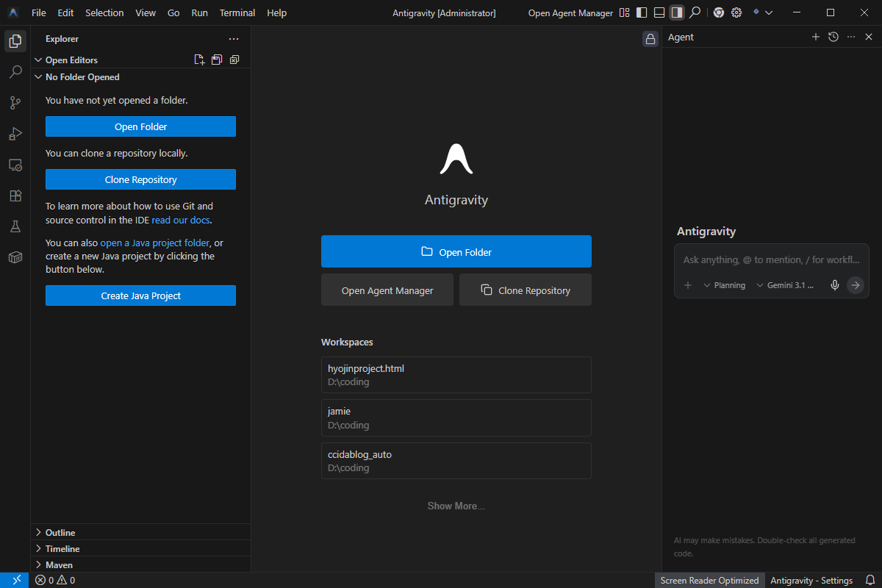The height and width of the screenshot is (588, 882).
Task: Open the Run menu
Action: click(199, 12)
